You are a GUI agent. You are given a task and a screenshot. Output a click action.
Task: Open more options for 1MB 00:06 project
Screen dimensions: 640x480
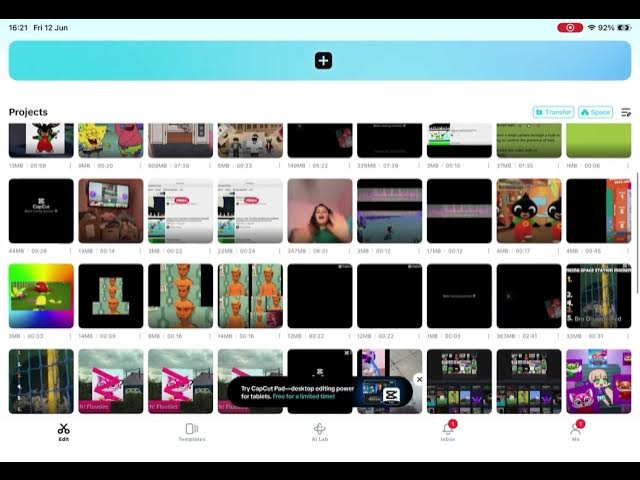click(628, 166)
